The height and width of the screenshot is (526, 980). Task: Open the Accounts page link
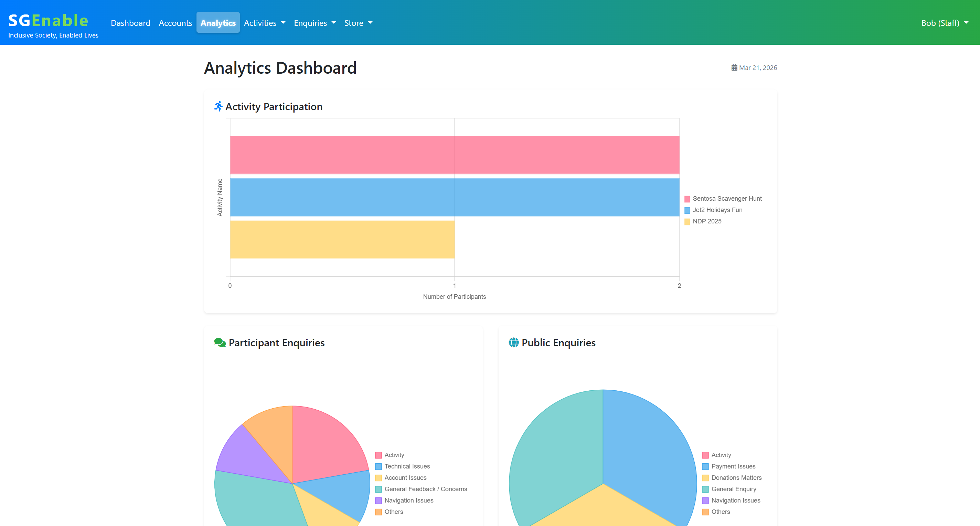point(175,23)
